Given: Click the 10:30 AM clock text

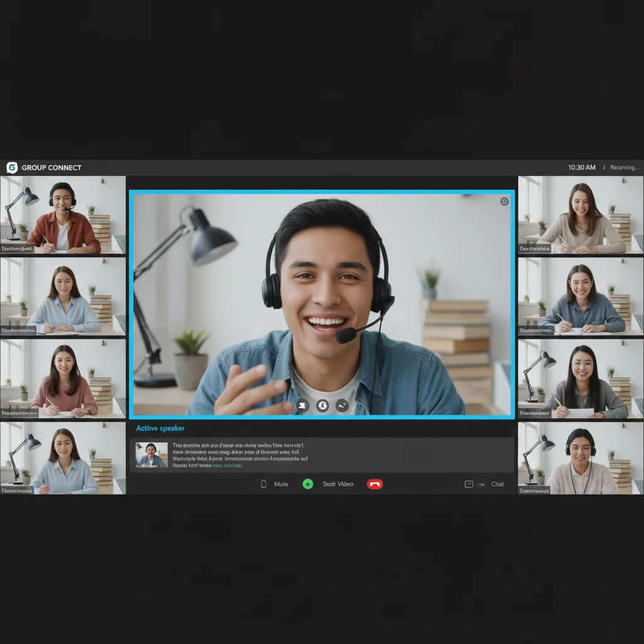Looking at the screenshot, I should (582, 167).
